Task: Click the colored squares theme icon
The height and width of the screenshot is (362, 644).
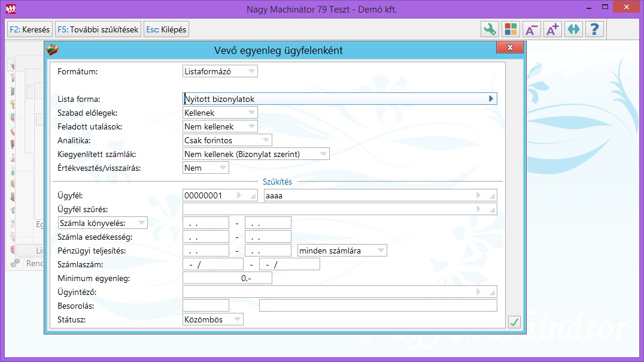Action: pyautogui.click(x=511, y=29)
